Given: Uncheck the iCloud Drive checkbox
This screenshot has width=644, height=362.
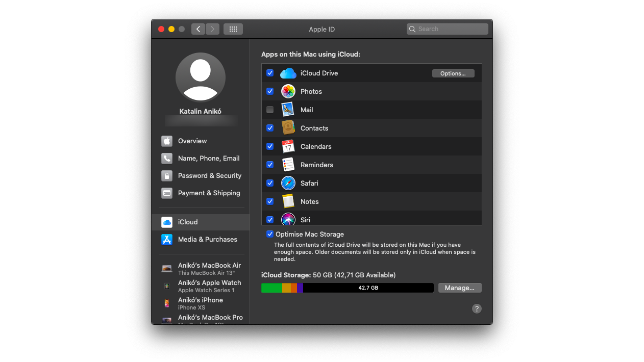Looking at the screenshot, I should click(270, 73).
